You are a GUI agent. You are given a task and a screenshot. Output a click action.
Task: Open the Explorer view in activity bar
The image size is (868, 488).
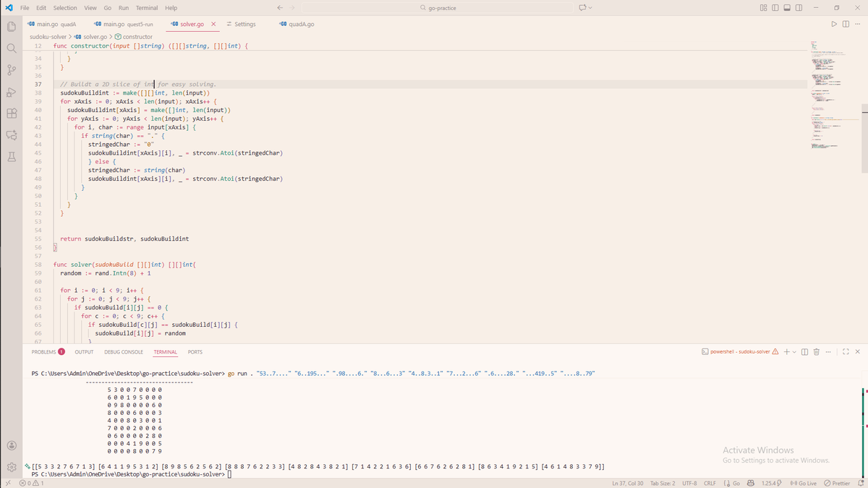pyautogui.click(x=11, y=27)
